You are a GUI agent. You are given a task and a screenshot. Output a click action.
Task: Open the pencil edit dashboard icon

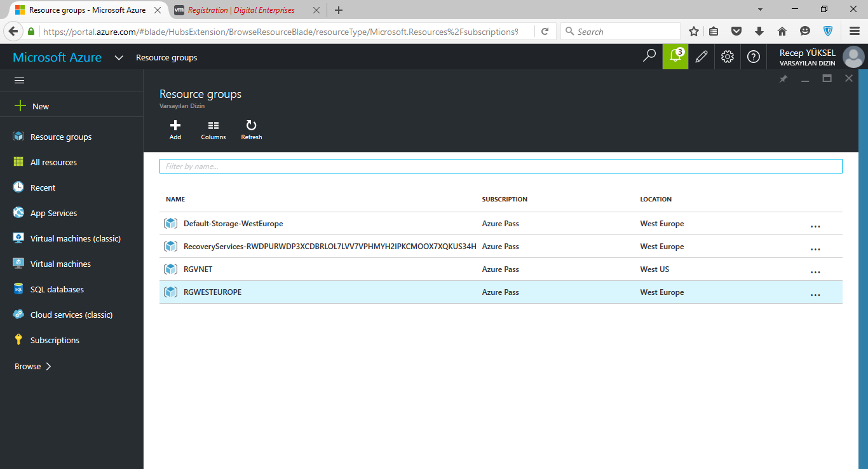[702, 57]
